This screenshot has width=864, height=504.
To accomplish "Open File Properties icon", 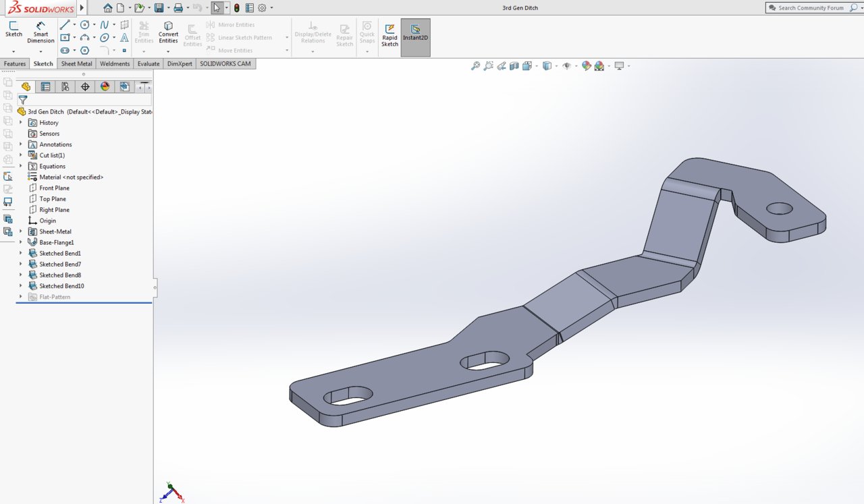I will (x=250, y=8).
